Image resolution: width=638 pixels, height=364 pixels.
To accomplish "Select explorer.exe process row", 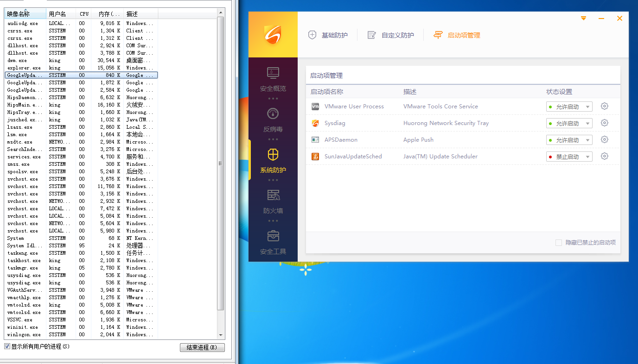I will pyautogui.click(x=81, y=68).
